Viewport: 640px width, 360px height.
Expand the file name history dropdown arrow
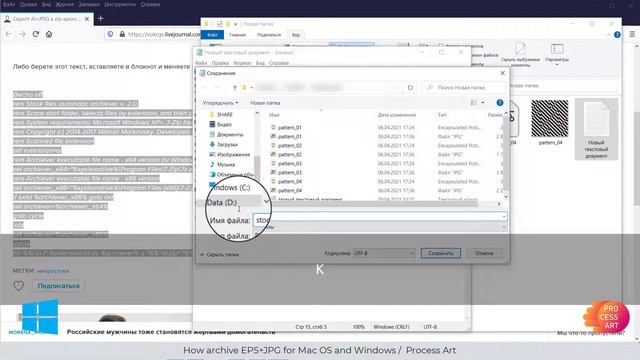click(504, 217)
